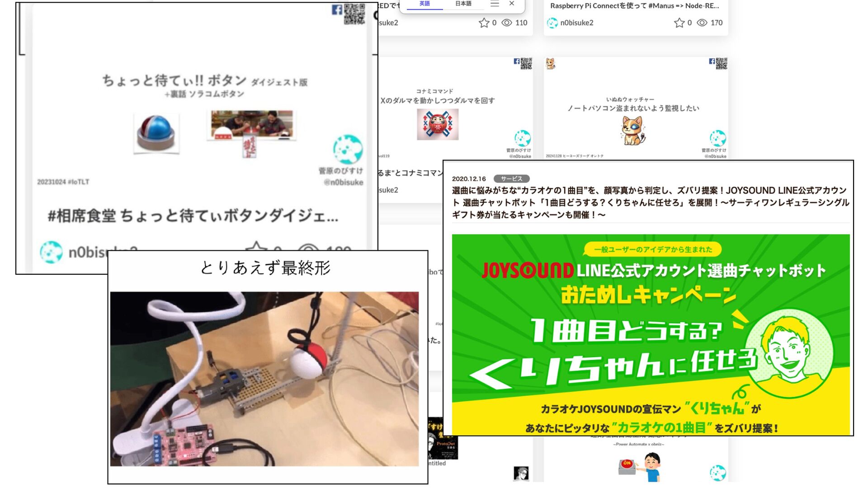The width and height of the screenshot is (868, 488).
Task: Click Facebook icon on コナミコマンド slide
Action: (516, 61)
